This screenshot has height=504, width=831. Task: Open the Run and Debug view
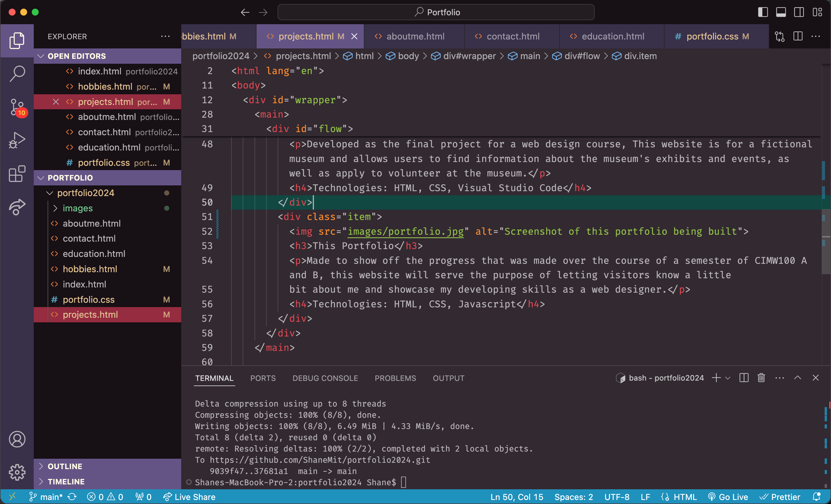coord(17,140)
